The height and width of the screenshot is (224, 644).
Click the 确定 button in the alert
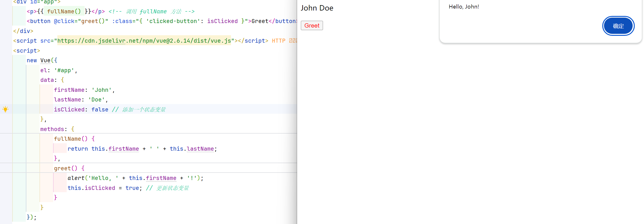pyautogui.click(x=618, y=26)
